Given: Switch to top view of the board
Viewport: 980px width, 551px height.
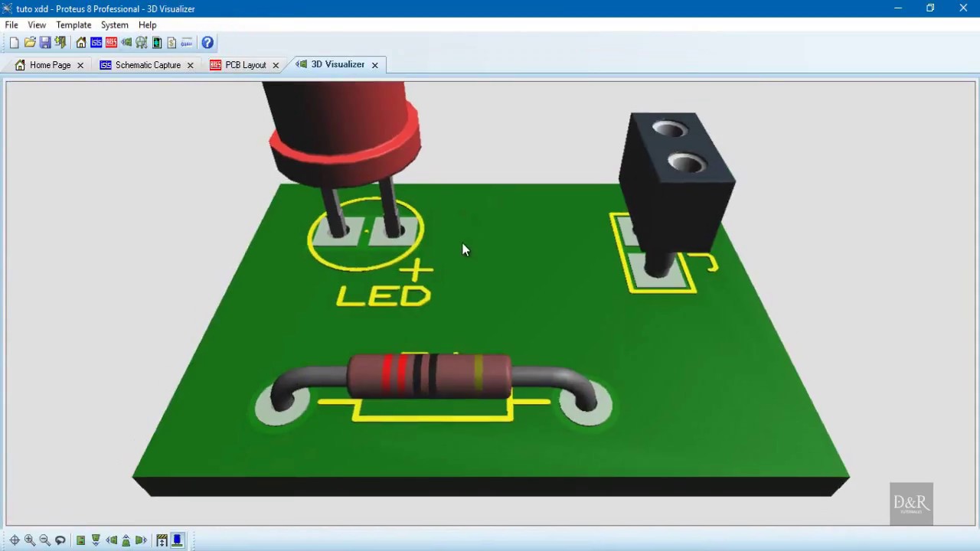Looking at the screenshot, I should tap(80, 540).
